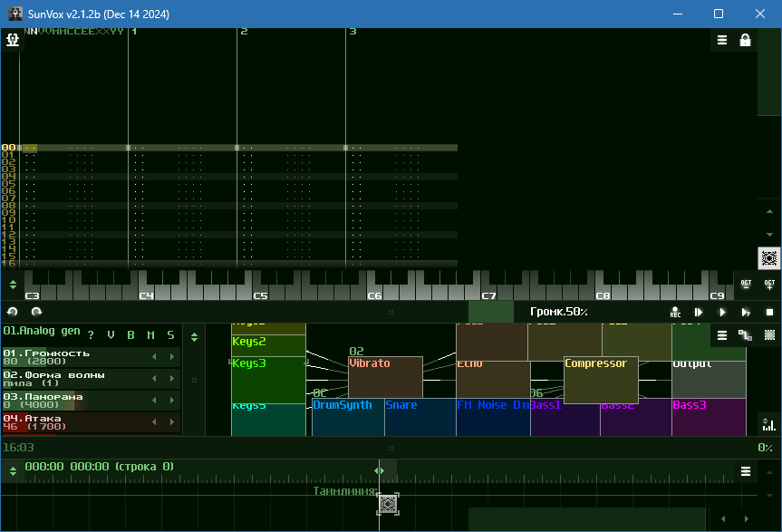Click controllers panel up-down expander arrows

(x=194, y=337)
